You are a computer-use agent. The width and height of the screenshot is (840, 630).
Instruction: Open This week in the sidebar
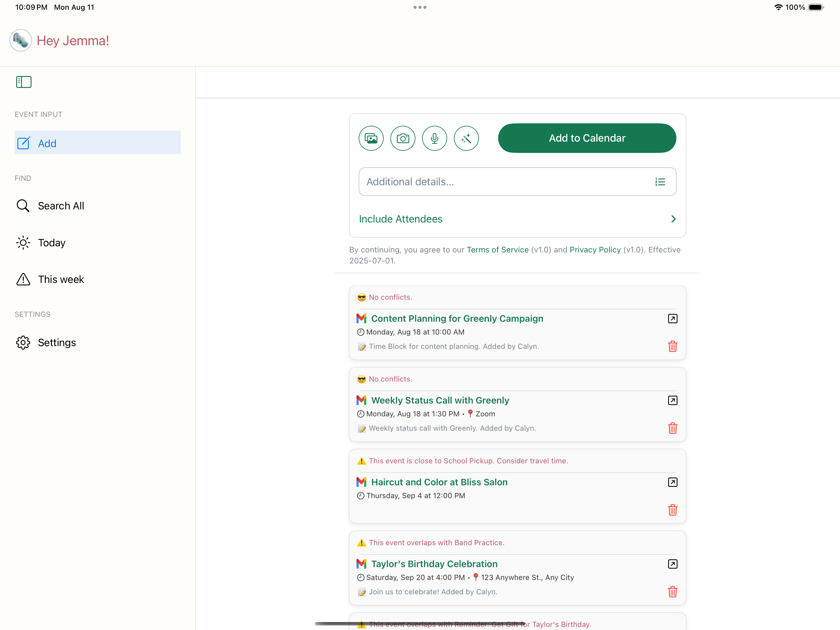point(98,280)
